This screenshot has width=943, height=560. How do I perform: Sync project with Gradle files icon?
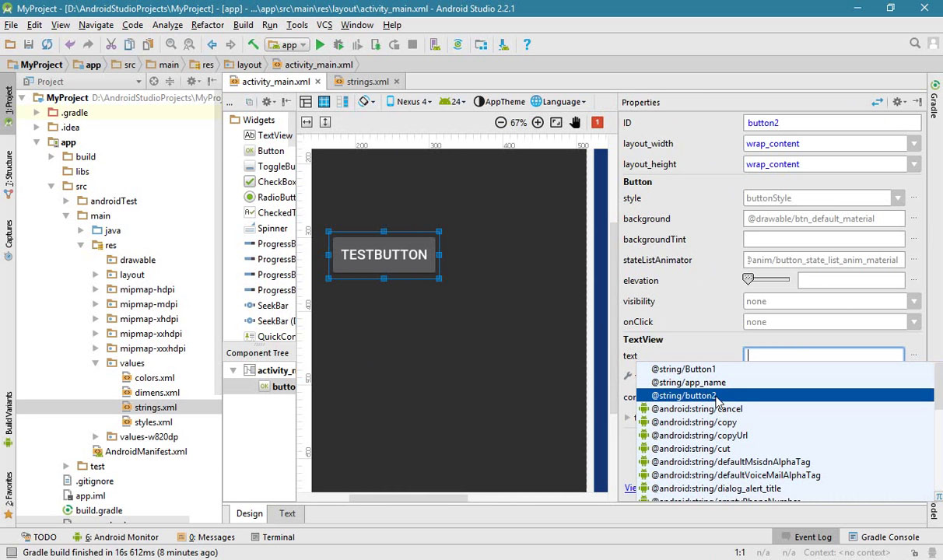pos(457,44)
